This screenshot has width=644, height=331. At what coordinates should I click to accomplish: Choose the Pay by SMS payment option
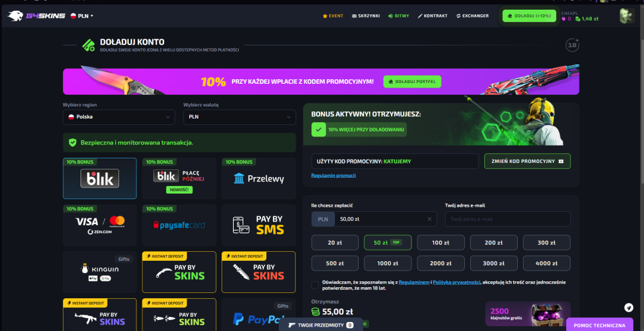[x=258, y=225]
